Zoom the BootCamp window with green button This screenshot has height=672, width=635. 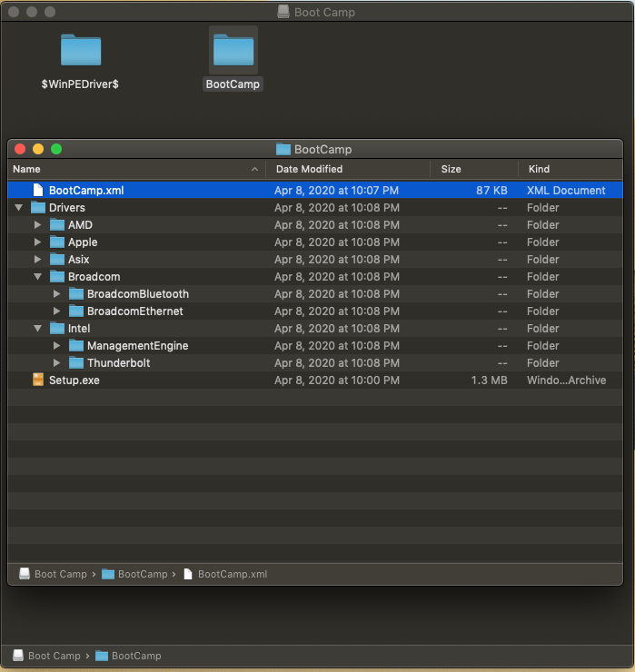56,149
